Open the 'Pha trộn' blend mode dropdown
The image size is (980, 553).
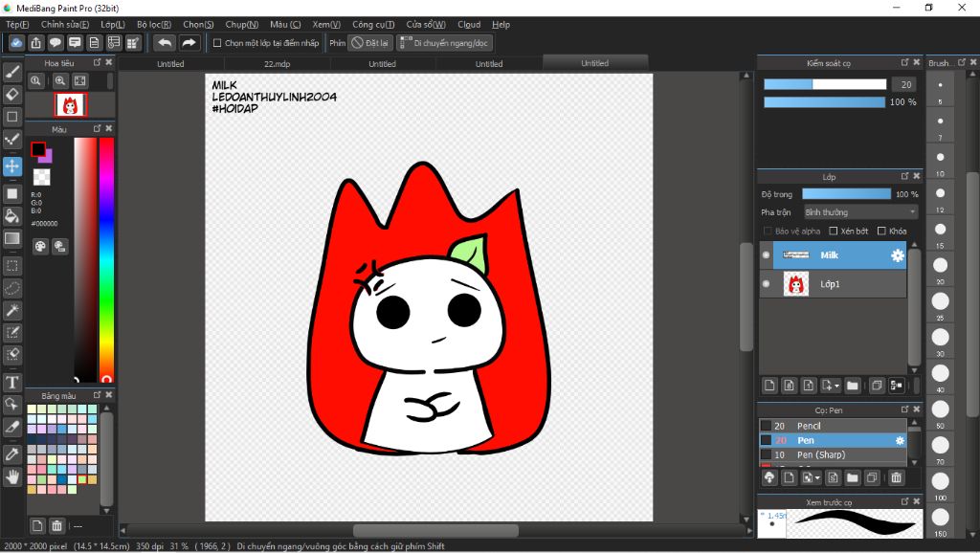860,212
